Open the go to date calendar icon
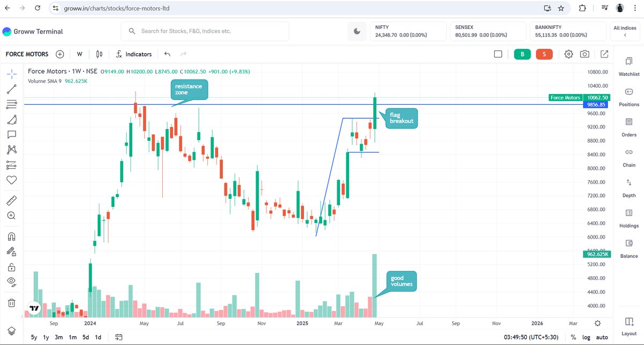Image resolution: width=644 pixels, height=345 pixels. (x=119, y=337)
